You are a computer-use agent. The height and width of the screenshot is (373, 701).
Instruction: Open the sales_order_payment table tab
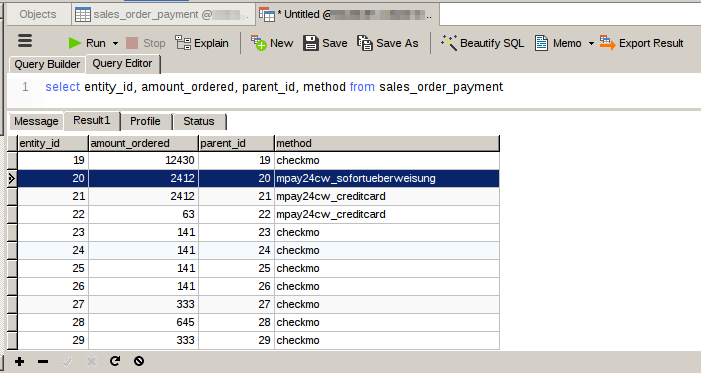point(163,14)
